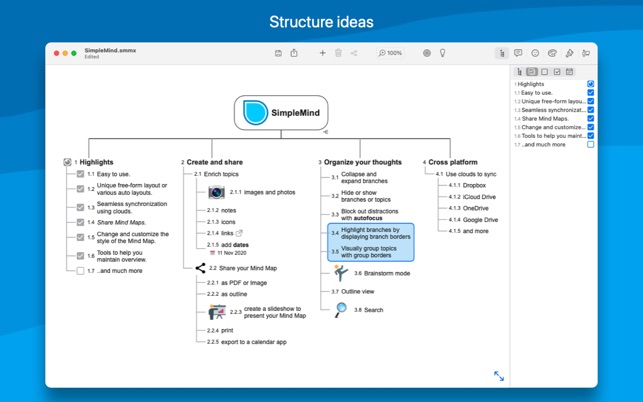Click the rightmost toolbar layout icon

click(586, 53)
